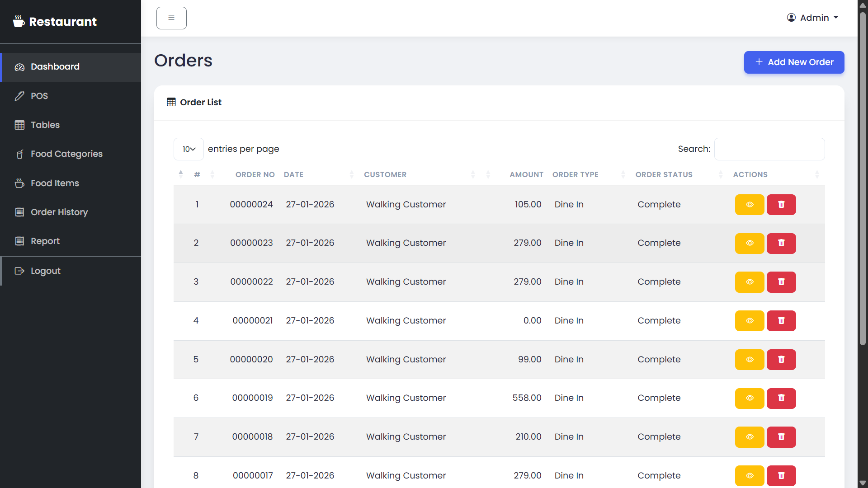Open Food Items in the sidebar
The image size is (868, 488).
click(x=71, y=183)
